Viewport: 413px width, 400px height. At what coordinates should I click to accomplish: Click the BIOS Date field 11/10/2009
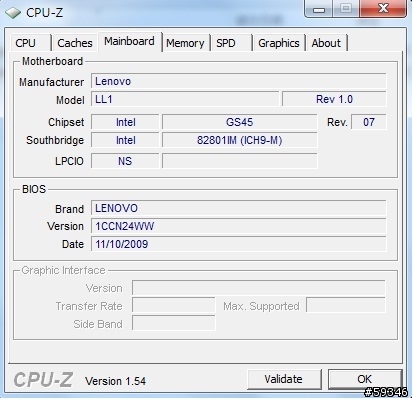[x=239, y=244]
